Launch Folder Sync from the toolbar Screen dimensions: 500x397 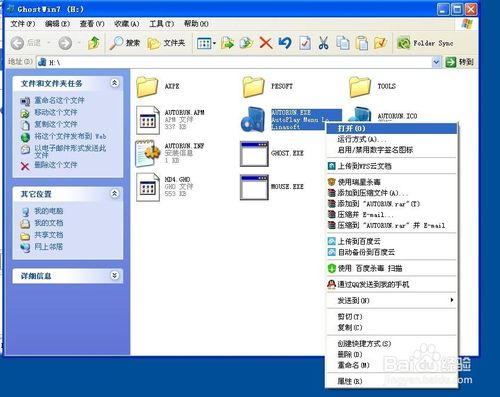[x=425, y=43]
